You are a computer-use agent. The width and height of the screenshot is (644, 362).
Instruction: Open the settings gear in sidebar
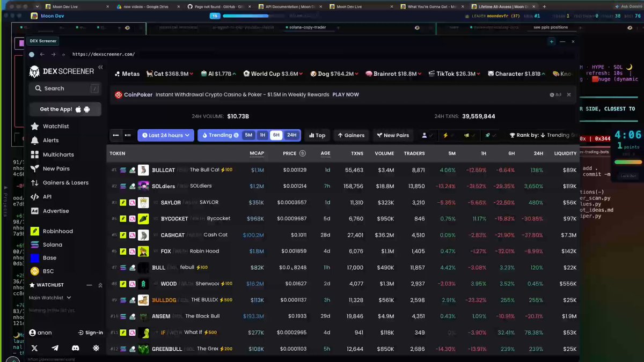pos(96,348)
